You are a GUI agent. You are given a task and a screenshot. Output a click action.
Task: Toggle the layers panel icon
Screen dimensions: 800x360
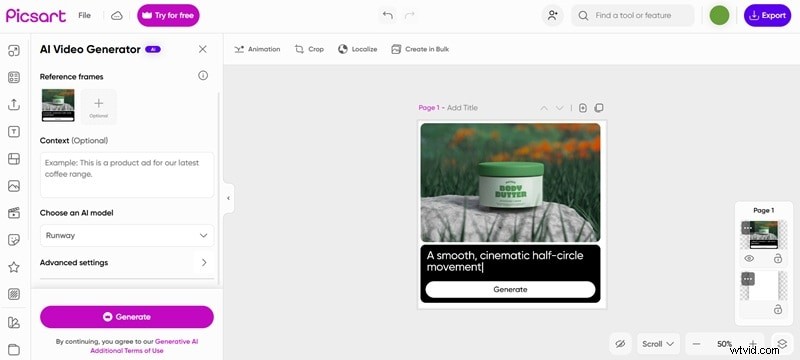coord(782,344)
